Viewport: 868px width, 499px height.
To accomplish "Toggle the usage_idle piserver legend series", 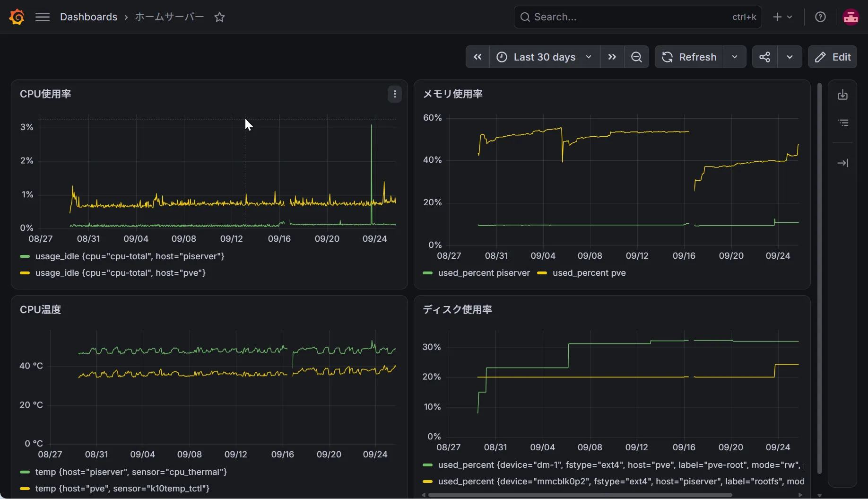I will tap(130, 256).
